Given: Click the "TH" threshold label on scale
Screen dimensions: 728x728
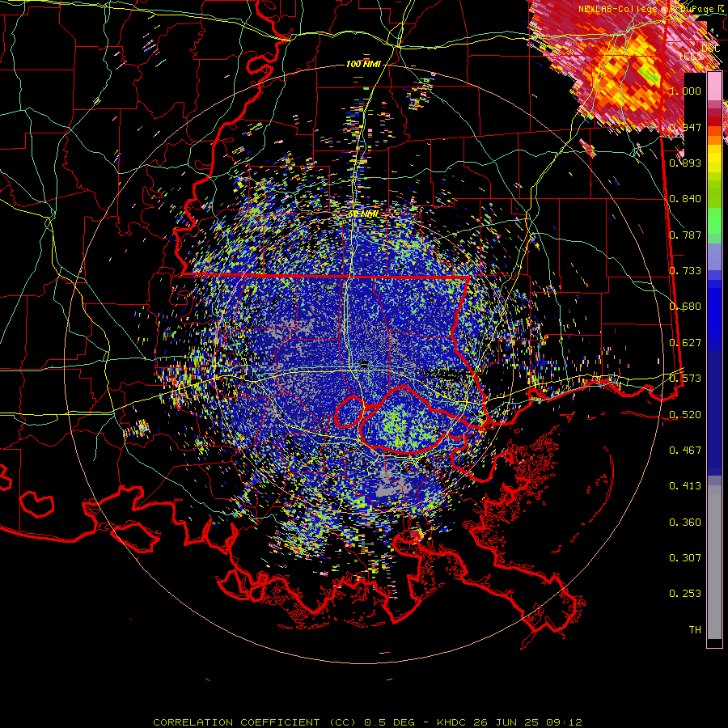Looking at the screenshot, I should click(x=695, y=630).
